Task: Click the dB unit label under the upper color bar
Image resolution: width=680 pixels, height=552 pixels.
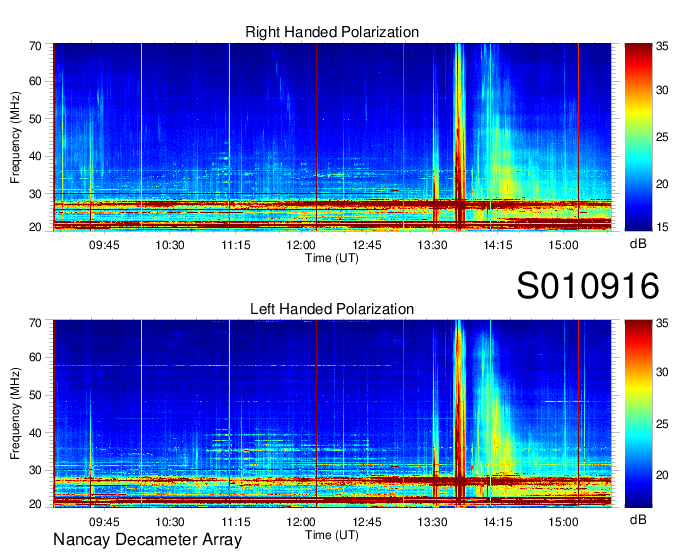Action: click(638, 244)
